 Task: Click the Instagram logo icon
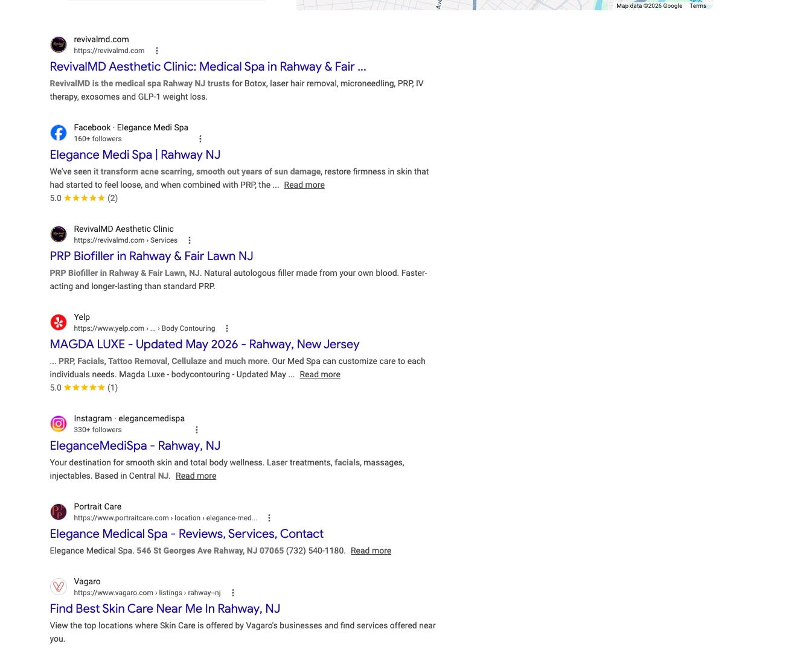pos(59,424)
